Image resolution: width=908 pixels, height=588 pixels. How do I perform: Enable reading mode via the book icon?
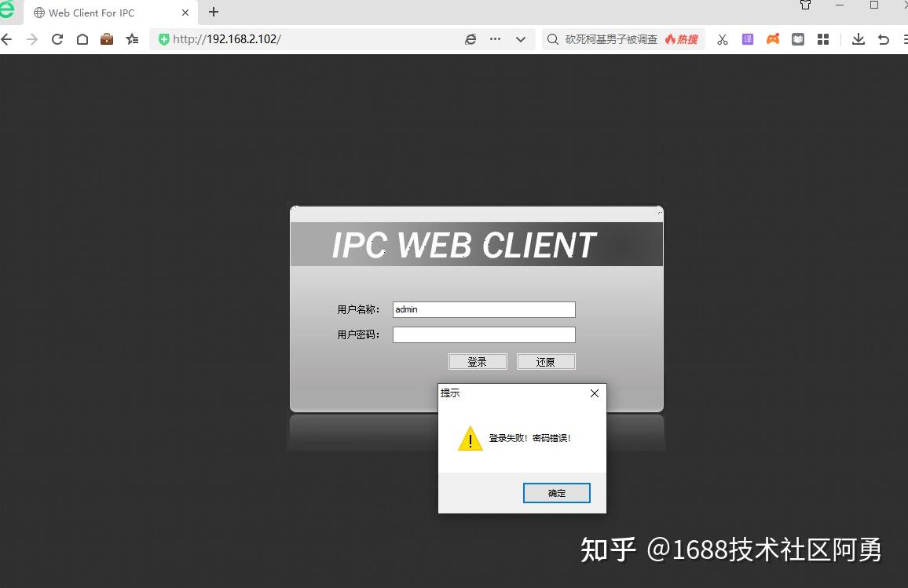click(x=798, y=38)
